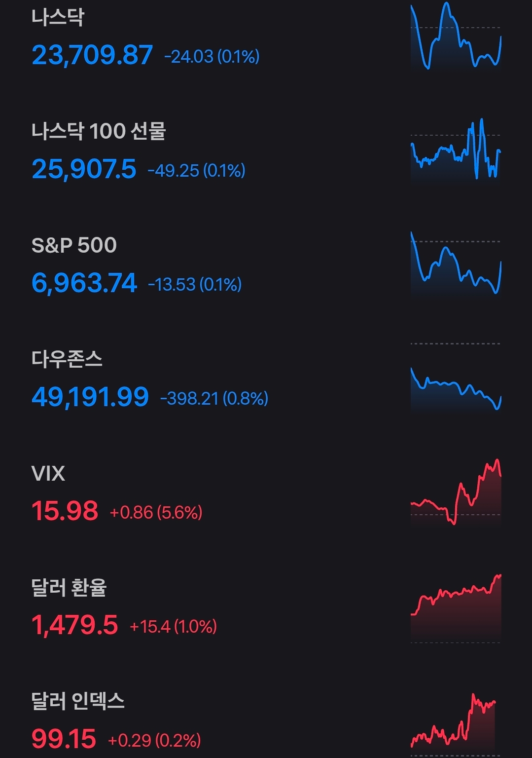Select the VIX label
The width and height of the screenshot is (532, 758).
tap(48, 474)
